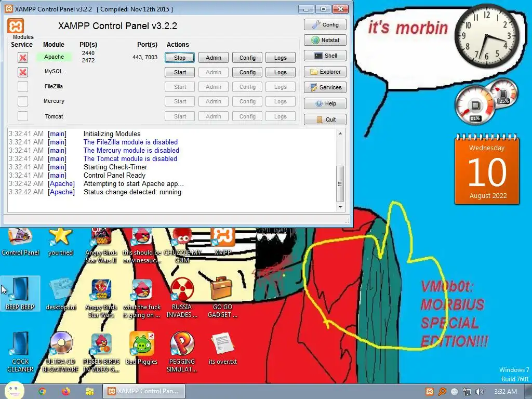
Task: Select 'Status change detected: running' log line
Action: (x=132, y=192)
